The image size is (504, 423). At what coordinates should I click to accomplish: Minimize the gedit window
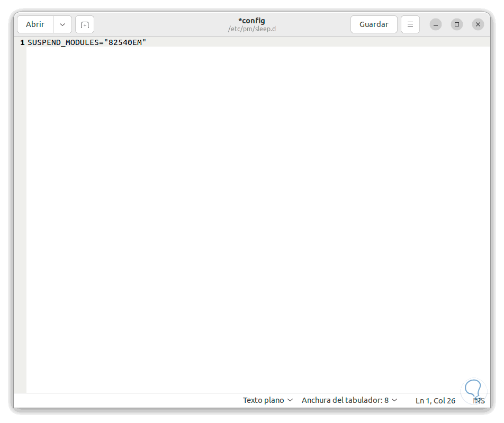(436, 24)
